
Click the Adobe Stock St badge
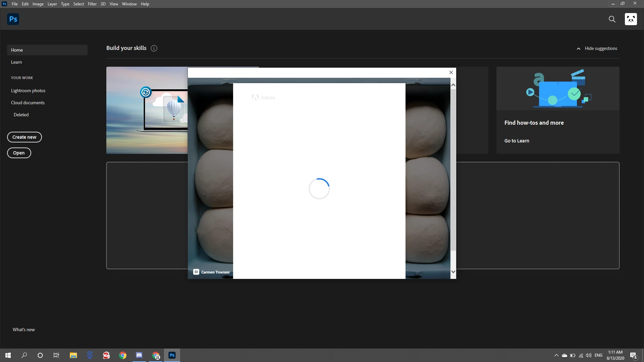tap(196, 272)
